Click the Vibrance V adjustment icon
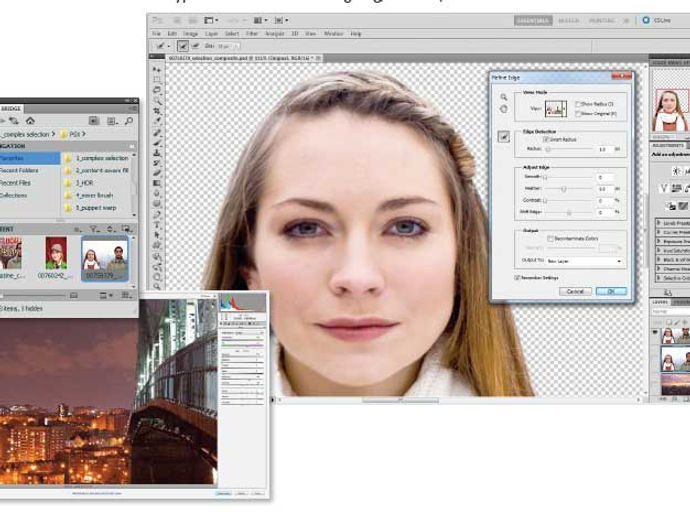Image resolution: width=690 pixels, height=518 pixels. tap(664, 188)
